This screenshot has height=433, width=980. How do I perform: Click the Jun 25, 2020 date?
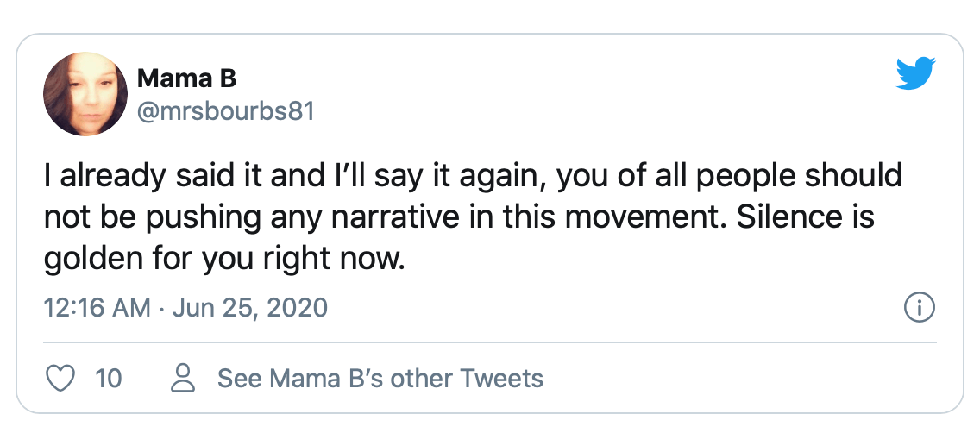pyautogui.click(x=250, y=307)
